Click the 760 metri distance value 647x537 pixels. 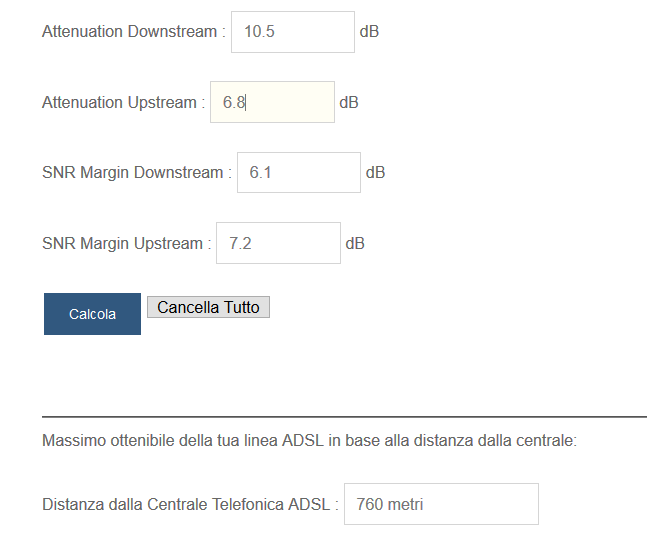click(x=389, y=505)
